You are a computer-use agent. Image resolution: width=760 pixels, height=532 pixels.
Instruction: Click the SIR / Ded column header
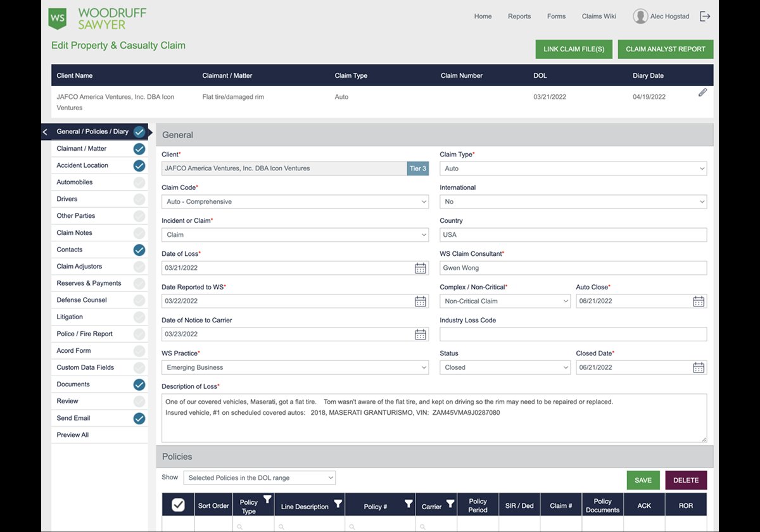point(519,506)
